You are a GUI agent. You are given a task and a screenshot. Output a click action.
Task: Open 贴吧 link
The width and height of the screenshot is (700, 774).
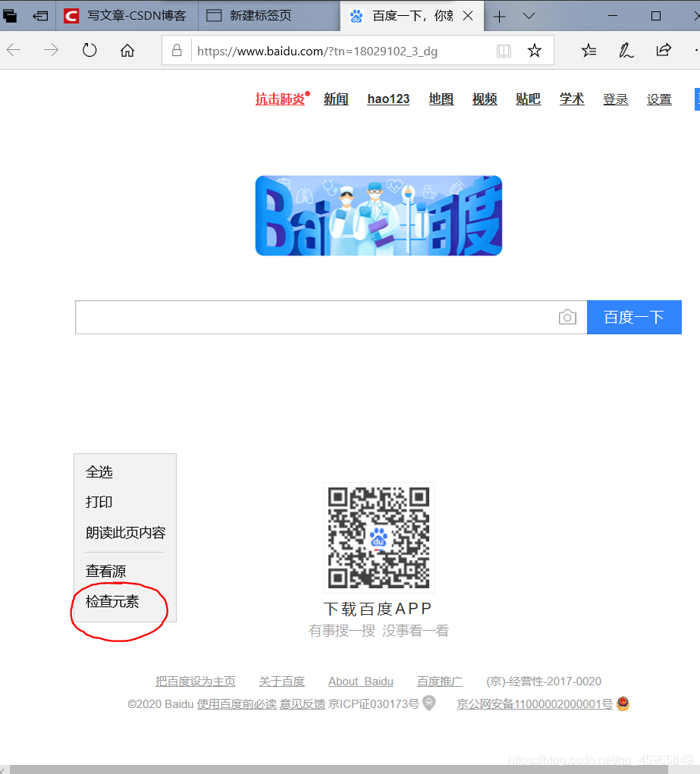[x=528, y=99]
